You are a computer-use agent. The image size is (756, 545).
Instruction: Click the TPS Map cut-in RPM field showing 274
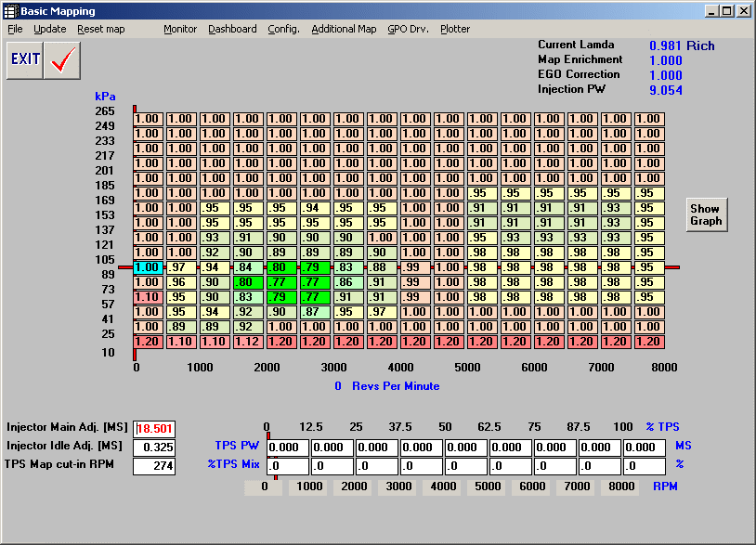154,466
